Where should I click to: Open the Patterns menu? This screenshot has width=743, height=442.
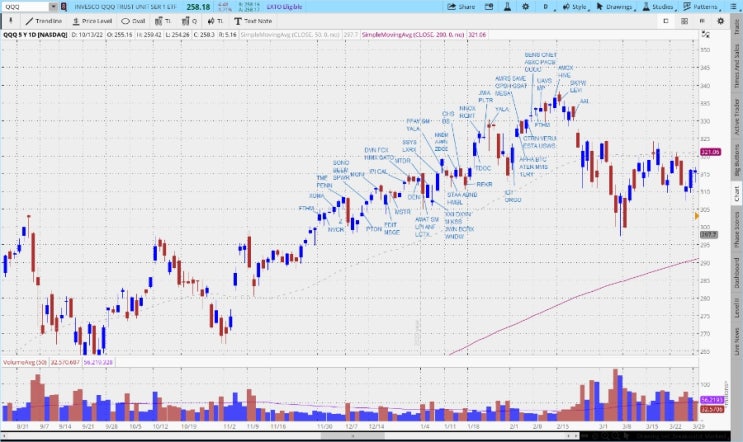coord(701,7)
